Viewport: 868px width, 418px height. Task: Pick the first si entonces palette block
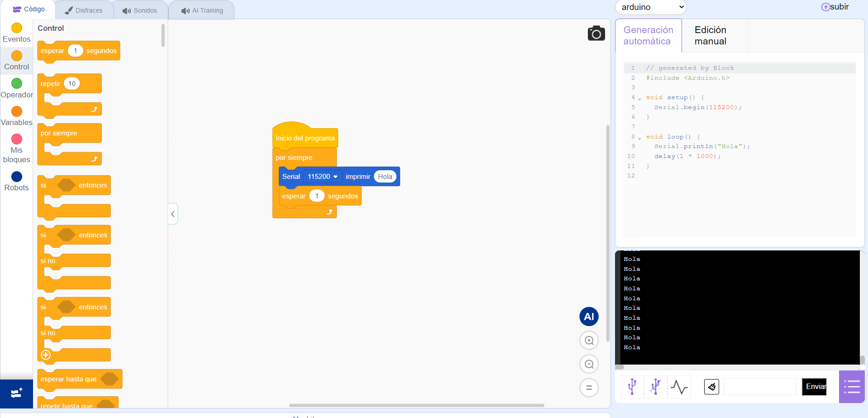click(x=74, y=197)
